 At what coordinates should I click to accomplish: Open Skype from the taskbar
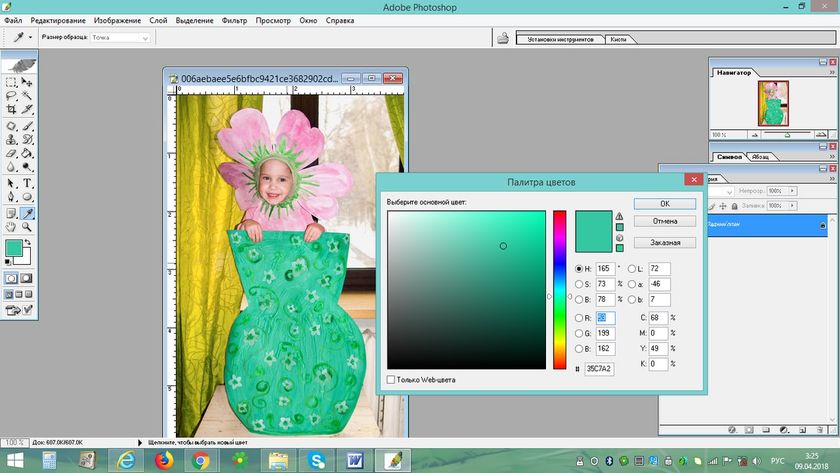(x=317, y=460)
